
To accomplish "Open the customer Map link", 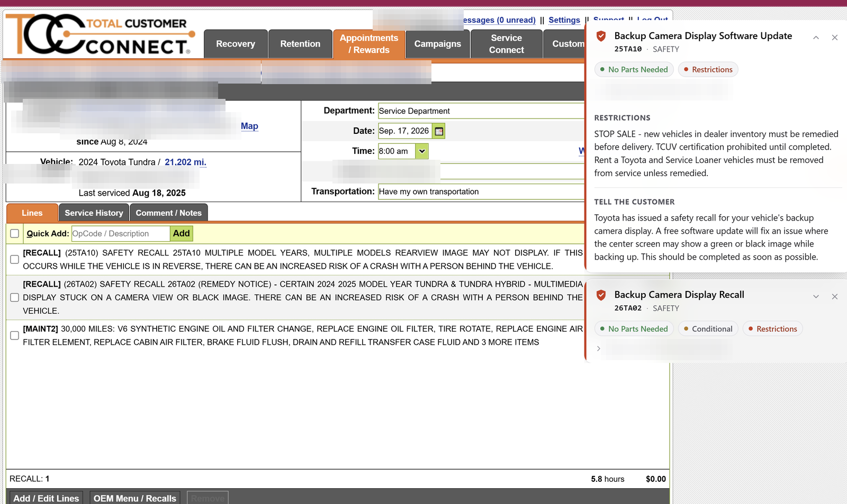I will pos(249,126).
